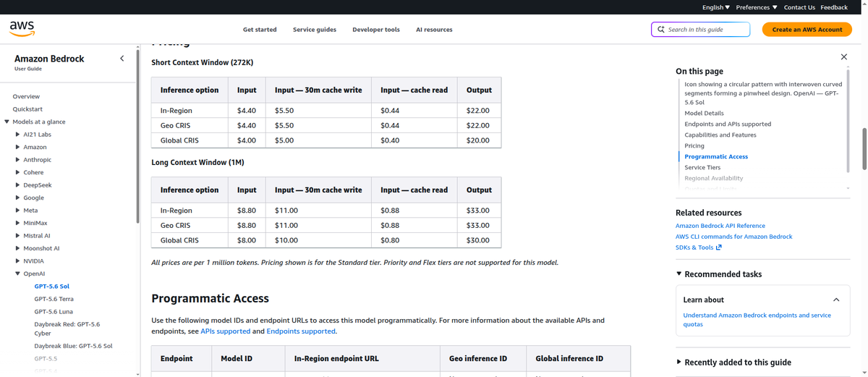Expand the Mistral AI tree node

click(x=18, y=236)
